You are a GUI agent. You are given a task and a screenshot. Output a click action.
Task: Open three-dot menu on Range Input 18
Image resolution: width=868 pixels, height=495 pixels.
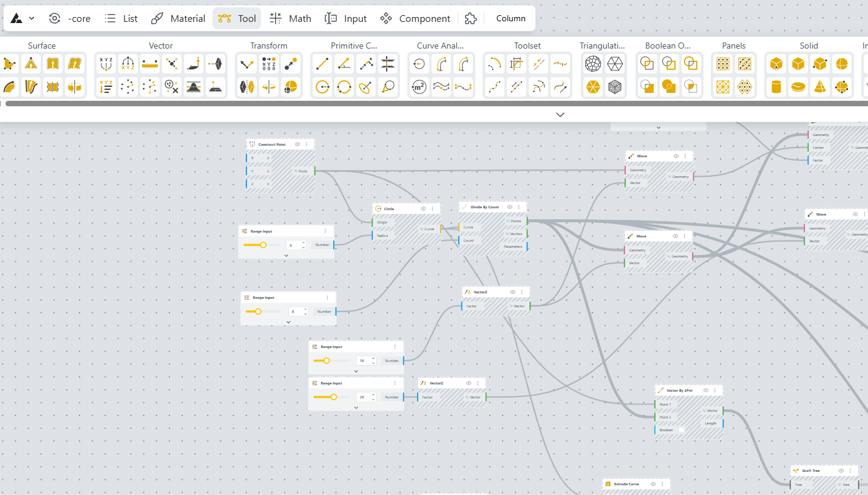[395, 347]
